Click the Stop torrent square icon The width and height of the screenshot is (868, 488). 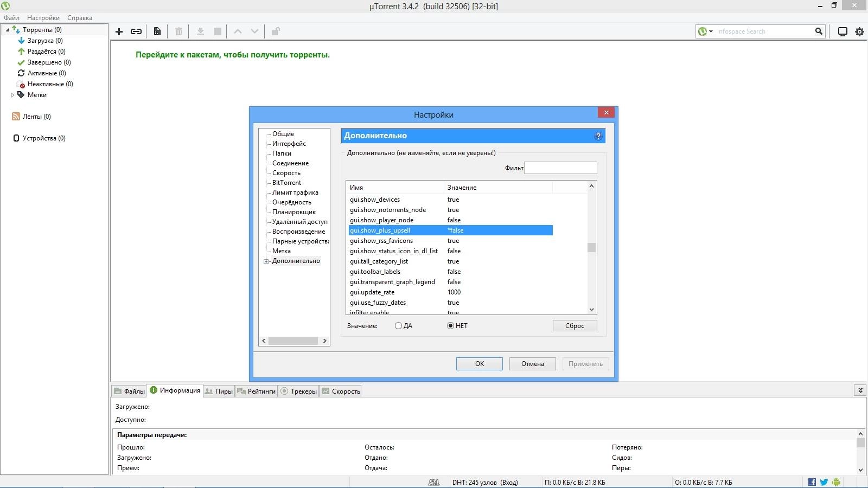click(218, 31)
